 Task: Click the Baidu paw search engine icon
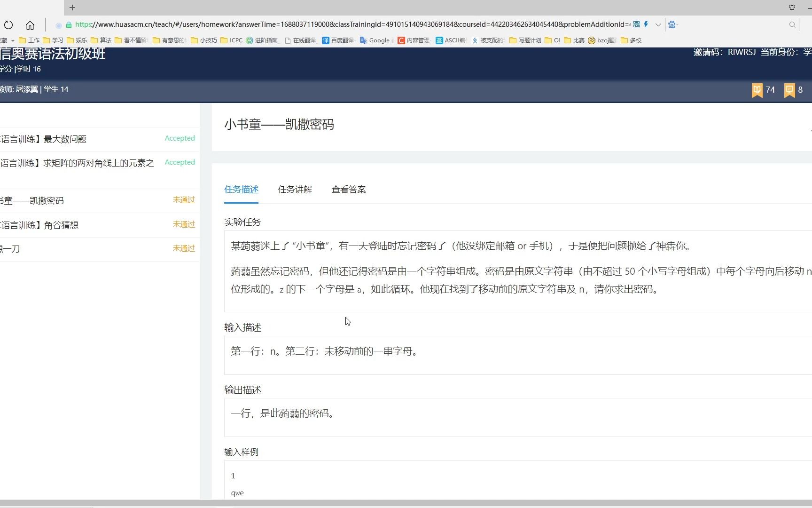pos(672,25)
